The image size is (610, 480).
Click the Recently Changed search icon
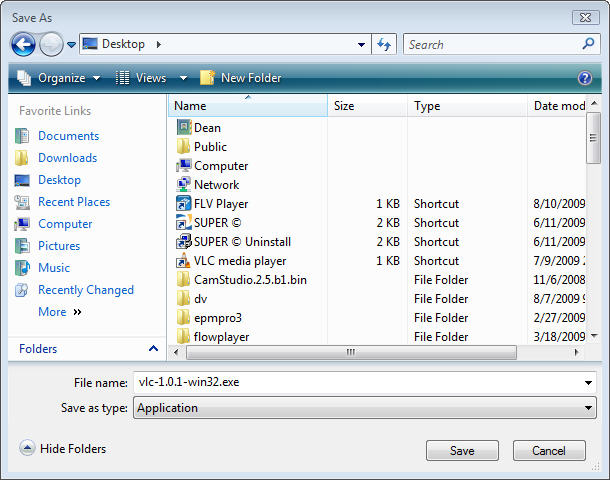click(21, 290)
